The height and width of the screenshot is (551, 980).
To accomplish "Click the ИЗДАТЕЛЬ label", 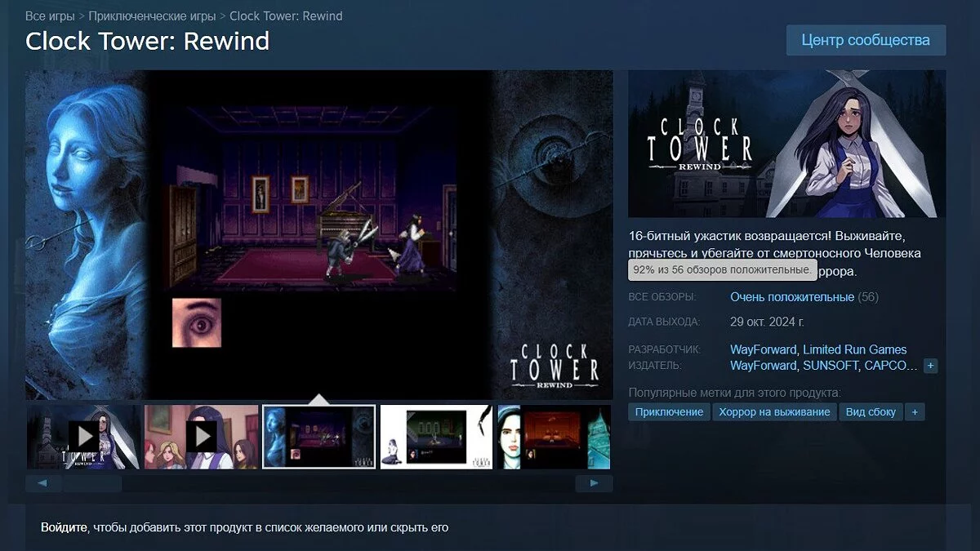I will pyautogui.click(x=655, y=366).
